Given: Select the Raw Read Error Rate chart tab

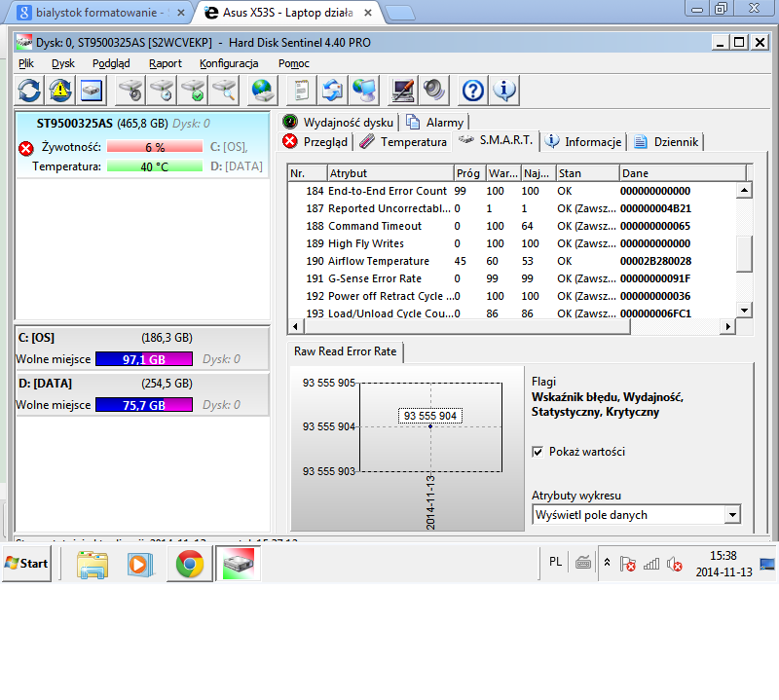Looking at the screenshot, I should click(346, 351).
